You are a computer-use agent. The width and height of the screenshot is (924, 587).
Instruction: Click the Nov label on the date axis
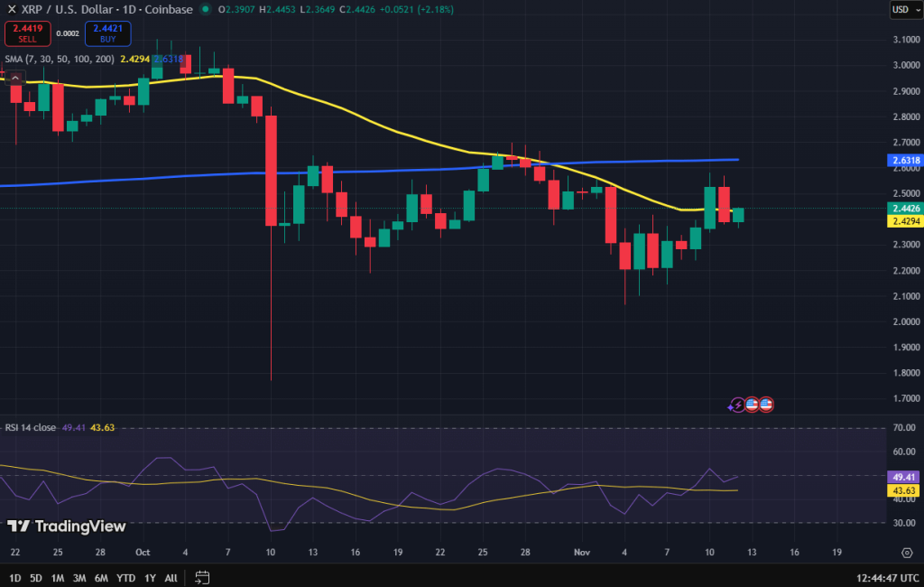coord(582,553)
